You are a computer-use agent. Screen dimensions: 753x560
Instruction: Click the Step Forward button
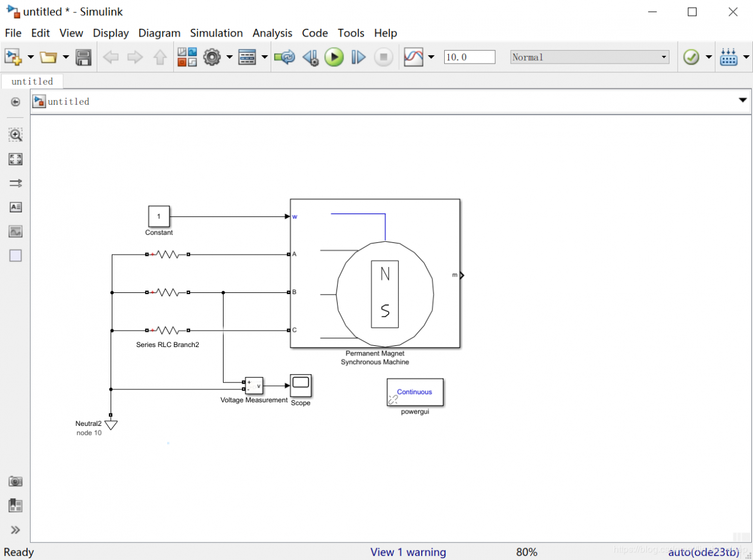coord(358,57)
